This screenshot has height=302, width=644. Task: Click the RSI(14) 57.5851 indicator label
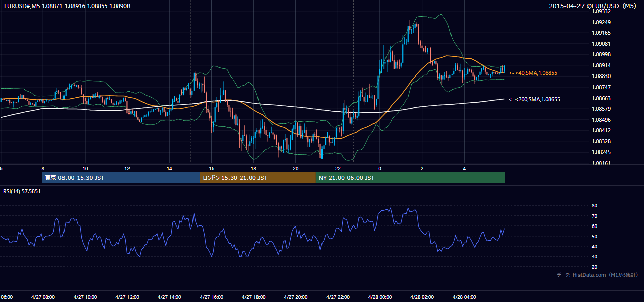tap(22, 191)
